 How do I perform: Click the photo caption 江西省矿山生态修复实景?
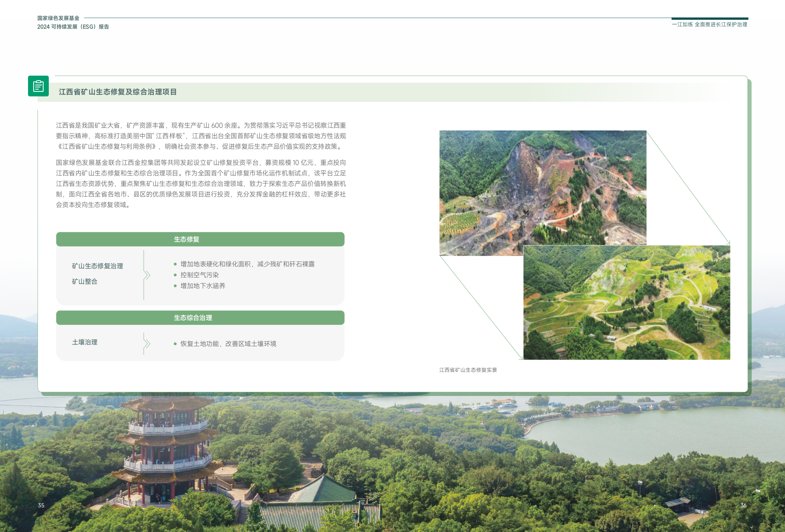[468, 370]
